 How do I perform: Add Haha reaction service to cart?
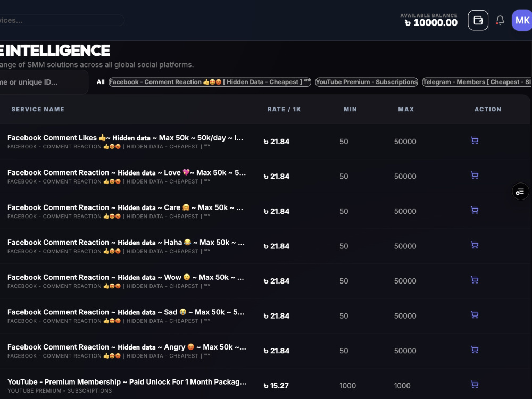pyautogui.click(x=475, y=245)
